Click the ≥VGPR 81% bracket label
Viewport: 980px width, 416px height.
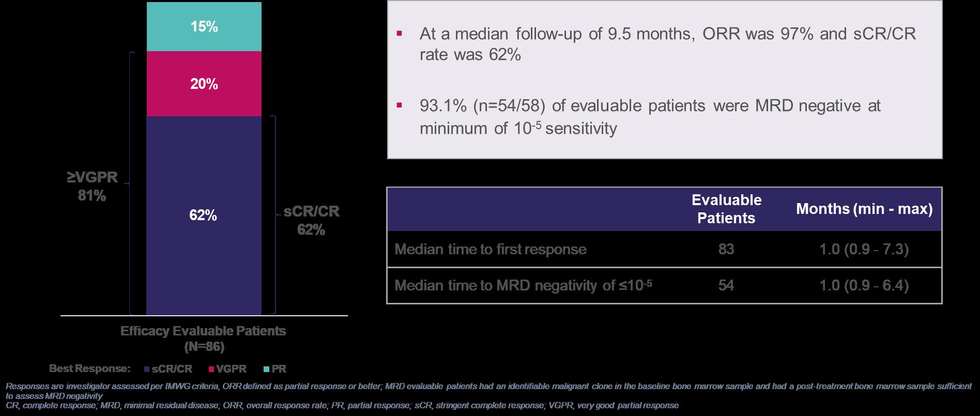pos(93,187)
